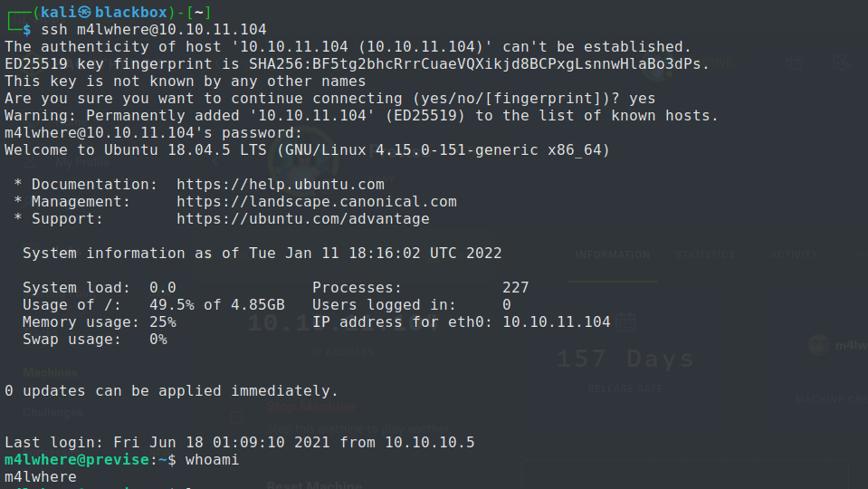Viewport: 868px width, 489px height.
Task: Switch to the Statistics tab
Action: pos(706,255)
